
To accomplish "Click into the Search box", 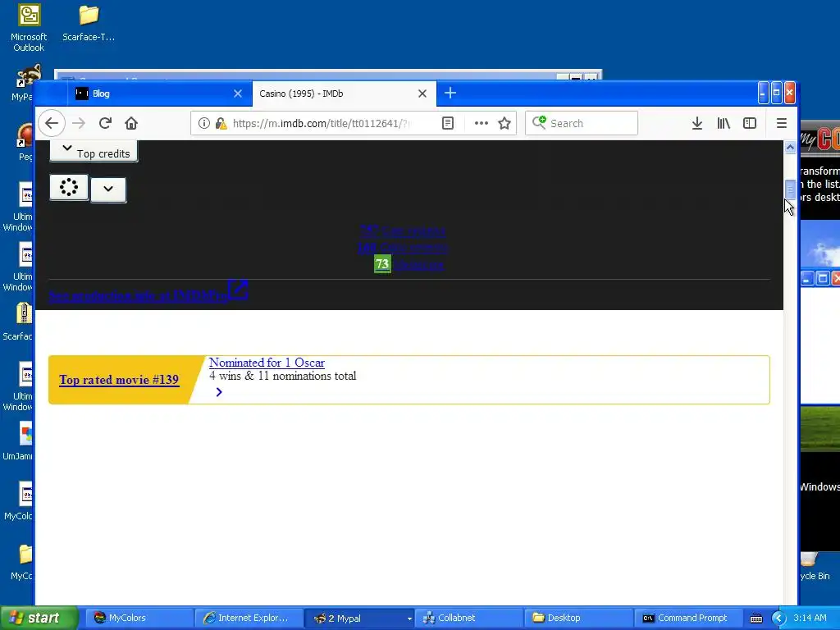I will tap(582, 123).
